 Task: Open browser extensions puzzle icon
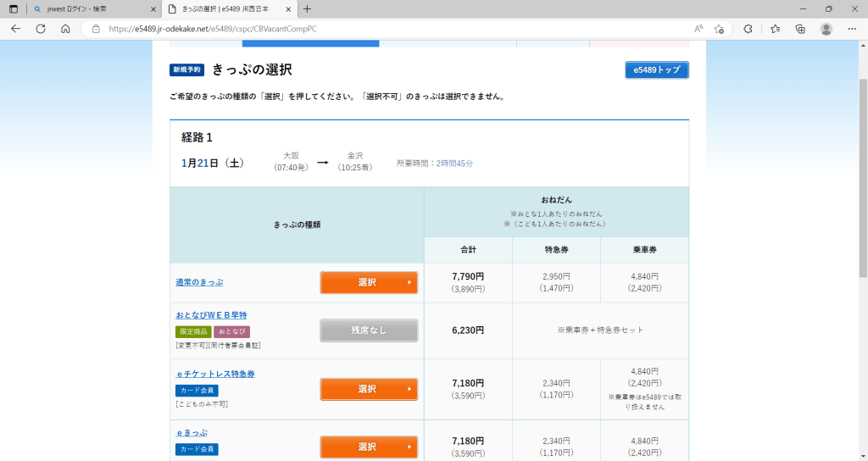pyautogui.click(x=748, y=28)
